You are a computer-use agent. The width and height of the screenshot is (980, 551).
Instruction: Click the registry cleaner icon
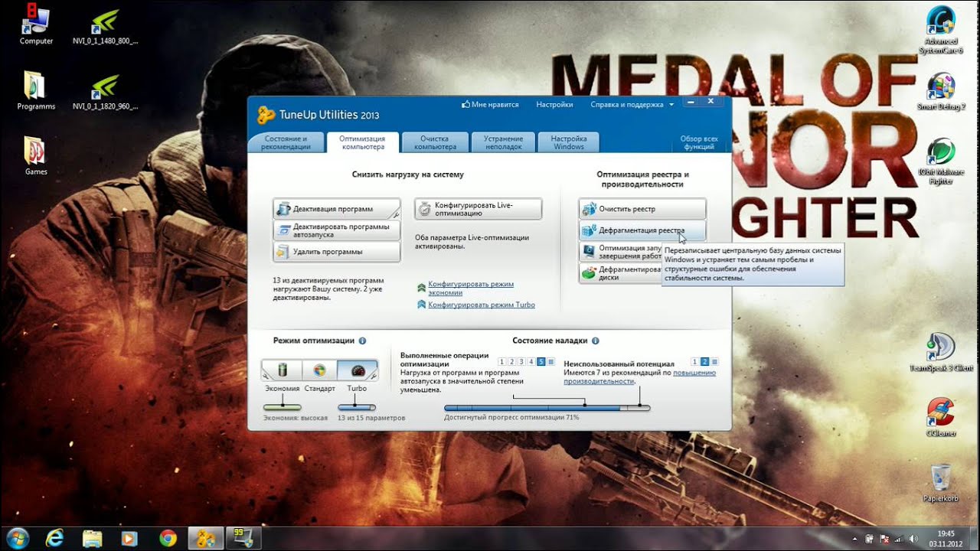click(589, 209)
